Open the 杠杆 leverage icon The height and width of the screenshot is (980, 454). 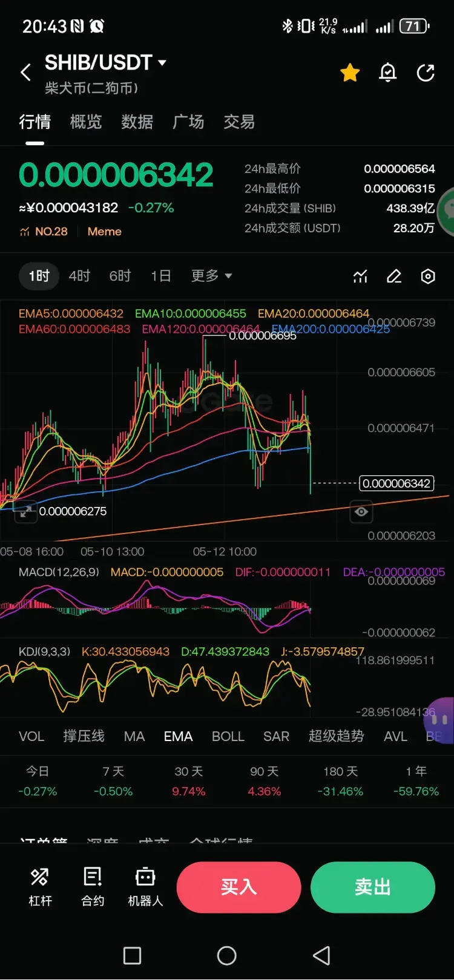[40, 886]
